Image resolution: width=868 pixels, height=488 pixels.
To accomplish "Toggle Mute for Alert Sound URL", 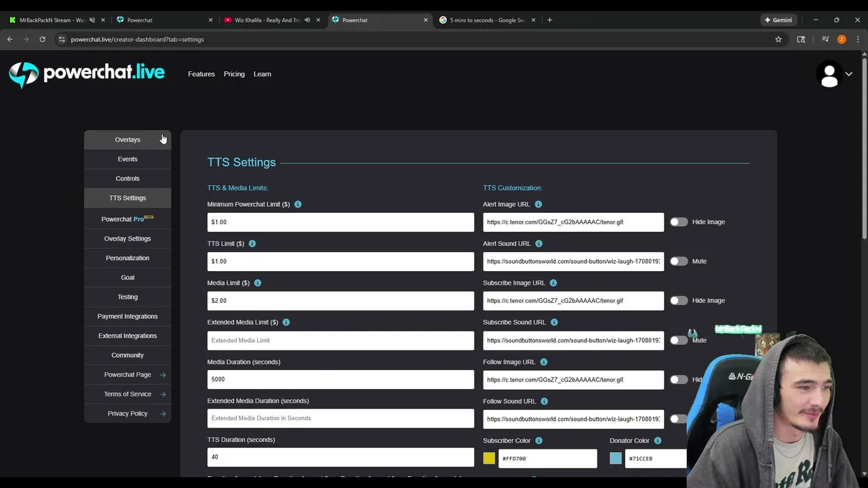I will pyautogui.click(x=679, y=261).
